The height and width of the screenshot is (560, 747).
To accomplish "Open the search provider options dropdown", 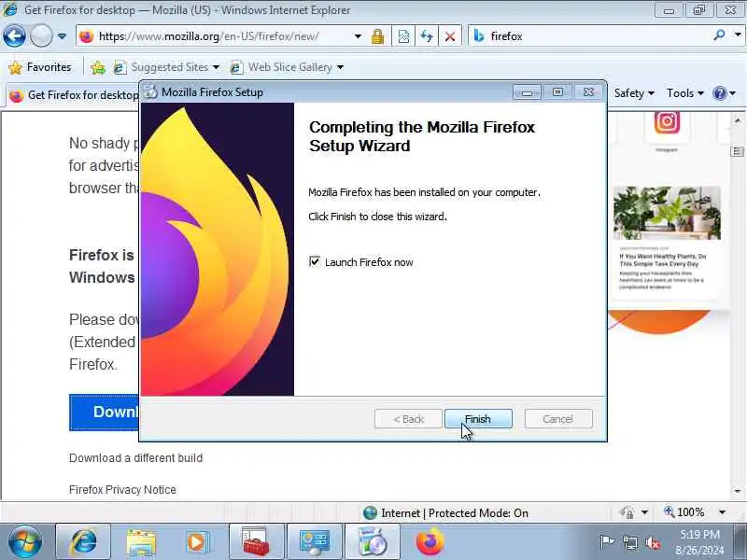I will (x=738, y=35).
